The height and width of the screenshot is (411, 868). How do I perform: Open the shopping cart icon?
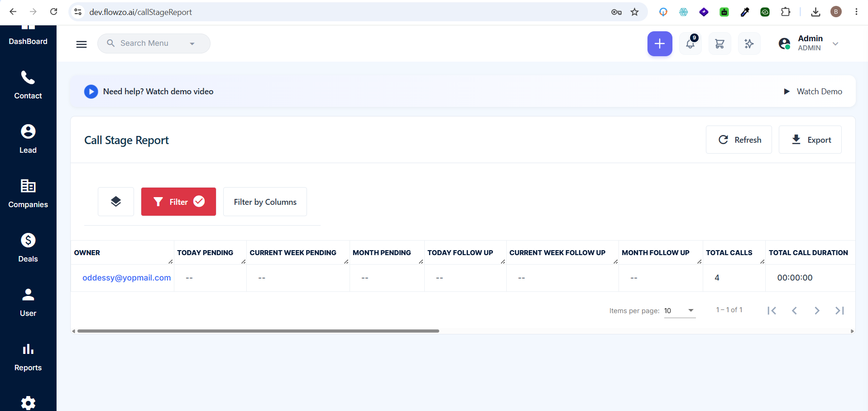point(719,44)
